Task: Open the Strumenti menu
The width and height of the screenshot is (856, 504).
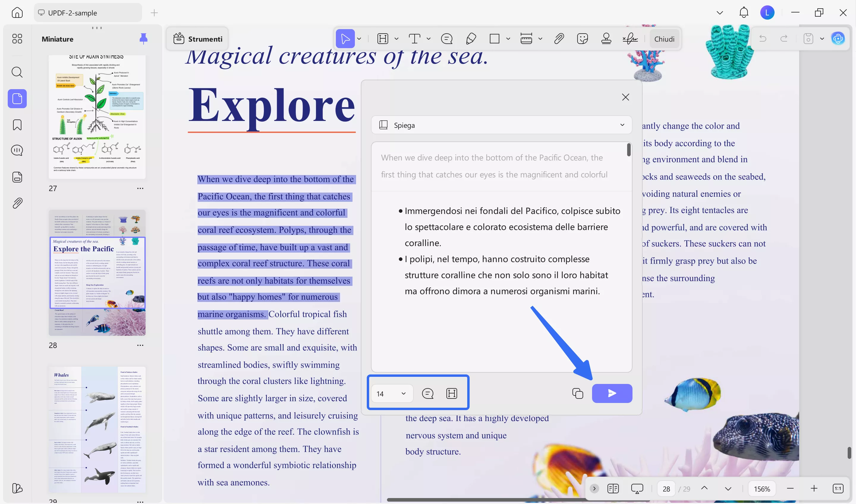Action: click(198, 38)
